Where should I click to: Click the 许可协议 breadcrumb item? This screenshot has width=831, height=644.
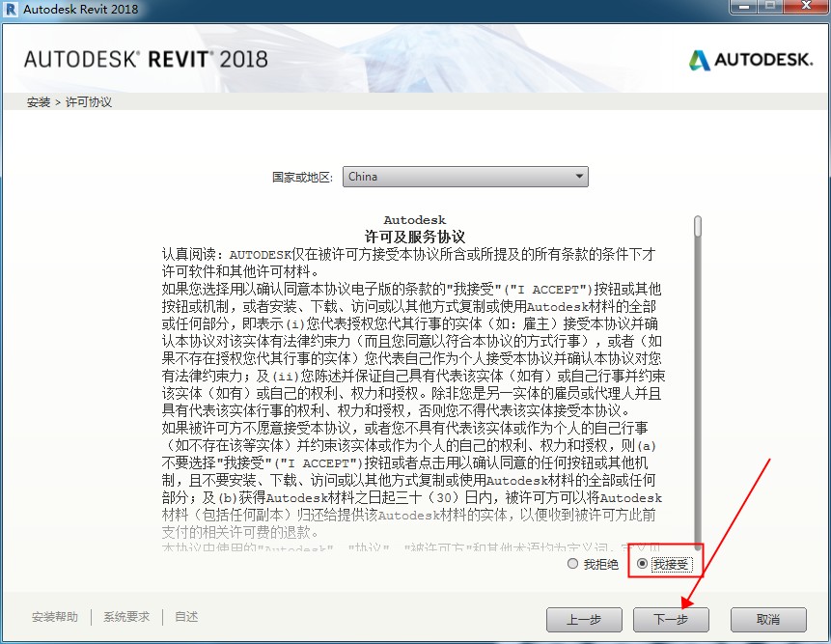tap(89, 102)
